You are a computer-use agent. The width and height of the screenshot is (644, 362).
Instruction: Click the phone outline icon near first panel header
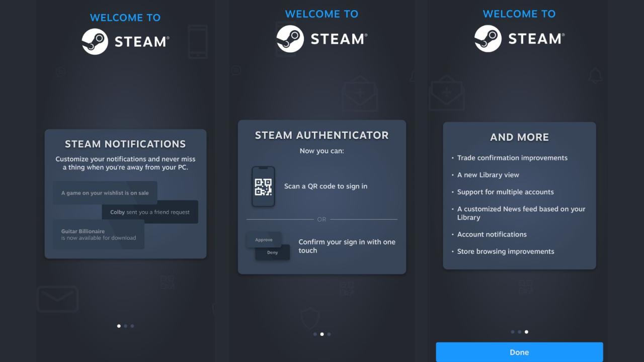pyautogui.click(x=198, y=42)
